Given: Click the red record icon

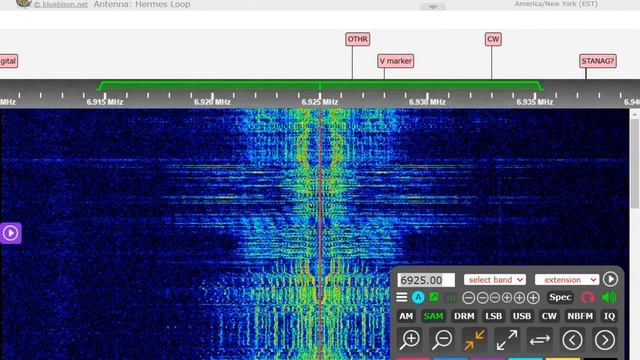Looking at the screenshot, I should (587, 298).
